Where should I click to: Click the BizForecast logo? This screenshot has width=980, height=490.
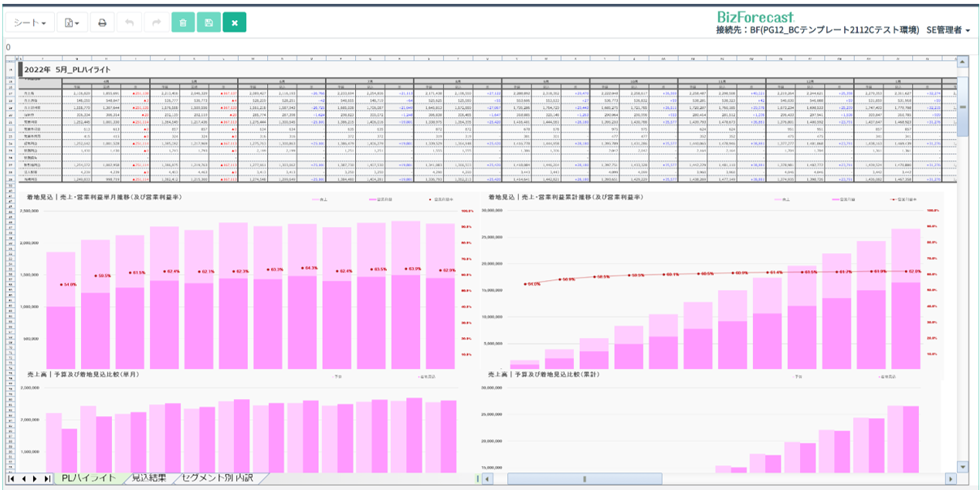754,16
